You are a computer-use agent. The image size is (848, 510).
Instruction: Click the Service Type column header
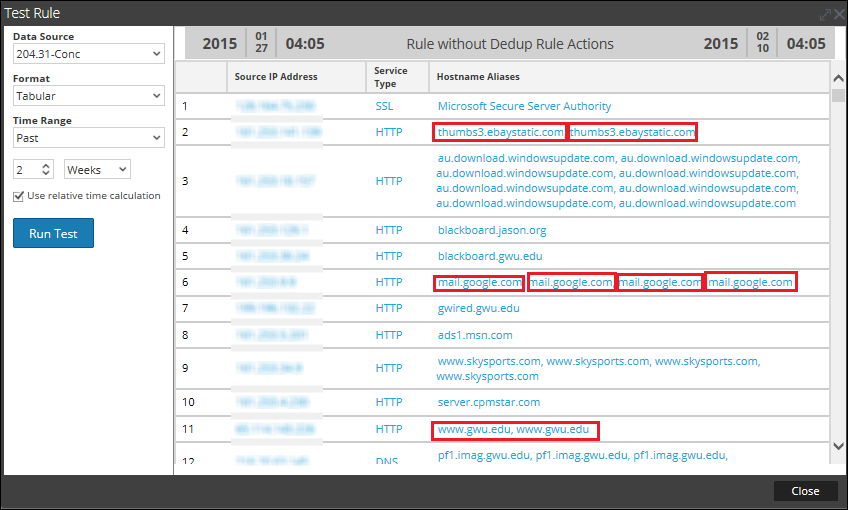click(x=391, y=77)
